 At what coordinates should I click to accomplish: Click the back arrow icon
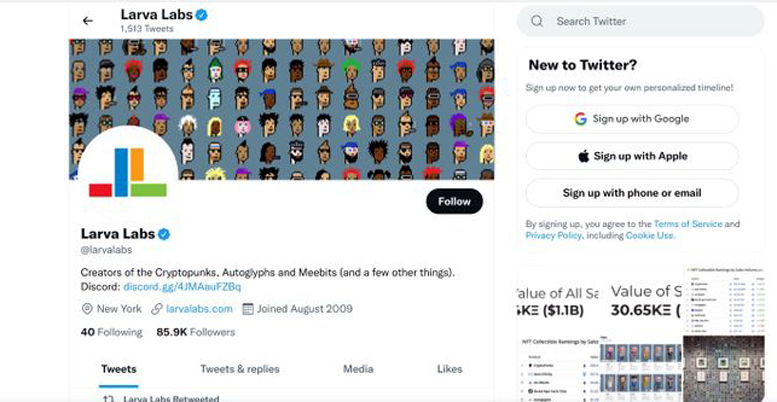[88, 21]
